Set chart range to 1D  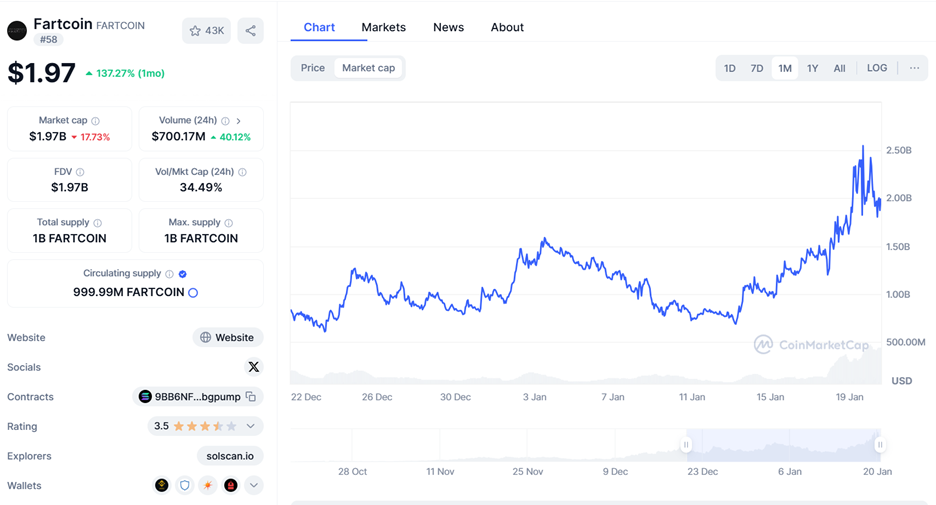[729, 68]
